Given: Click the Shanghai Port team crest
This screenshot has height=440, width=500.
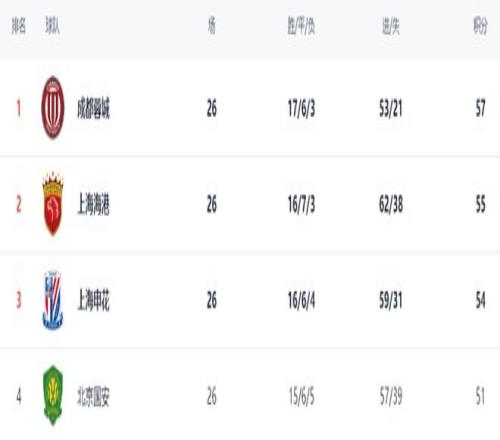Looking at the screenshot, I should pyautogui.click(x=53, y=204).
